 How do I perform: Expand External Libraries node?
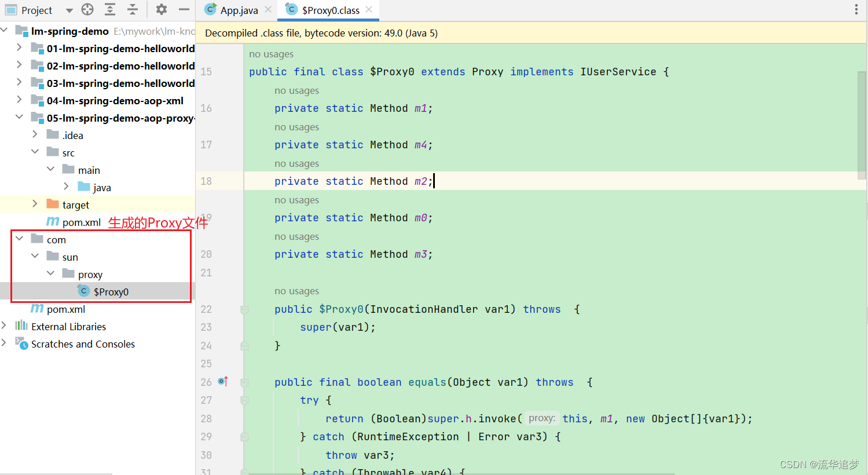[4, 325]
